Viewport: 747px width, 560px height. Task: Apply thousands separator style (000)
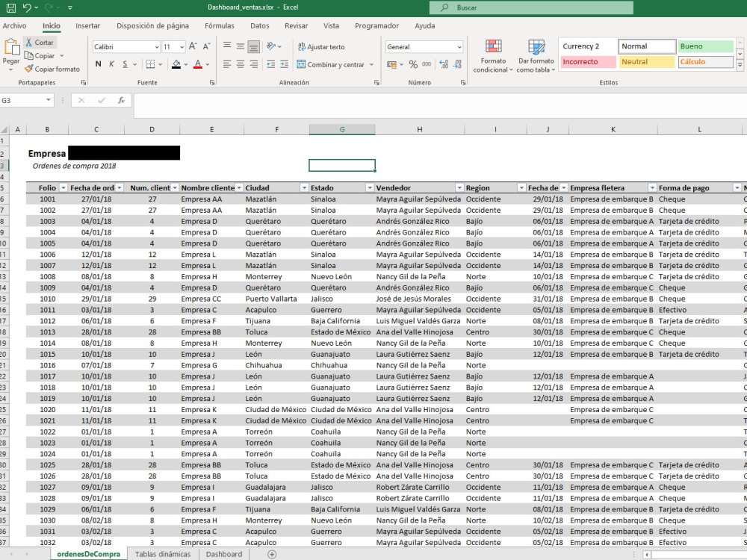(x=427, y=64)
